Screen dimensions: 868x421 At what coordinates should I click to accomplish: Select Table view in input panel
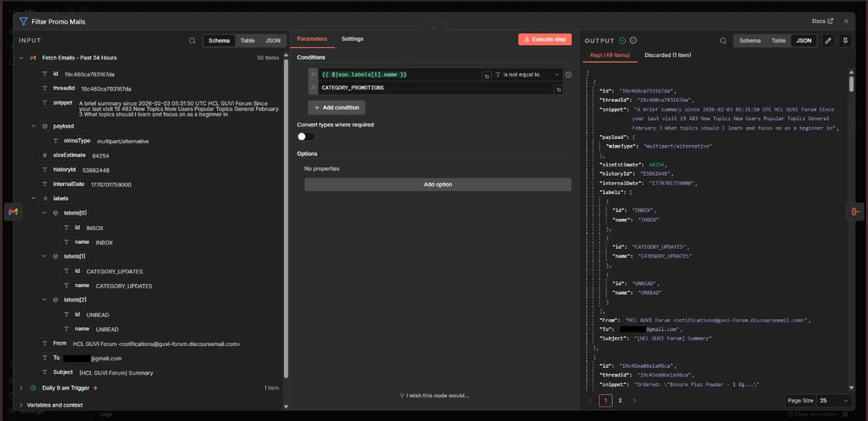tap(247, 41)
